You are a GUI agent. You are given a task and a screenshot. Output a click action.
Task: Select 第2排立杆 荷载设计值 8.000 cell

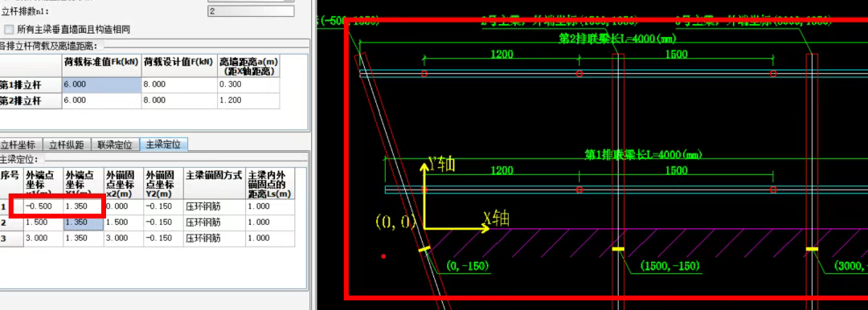[179, 100]
